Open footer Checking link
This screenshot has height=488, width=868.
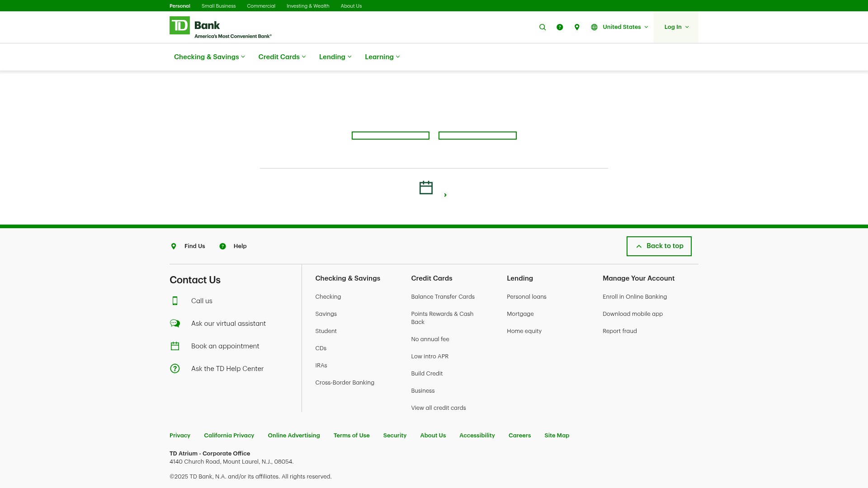click(328, 297)
